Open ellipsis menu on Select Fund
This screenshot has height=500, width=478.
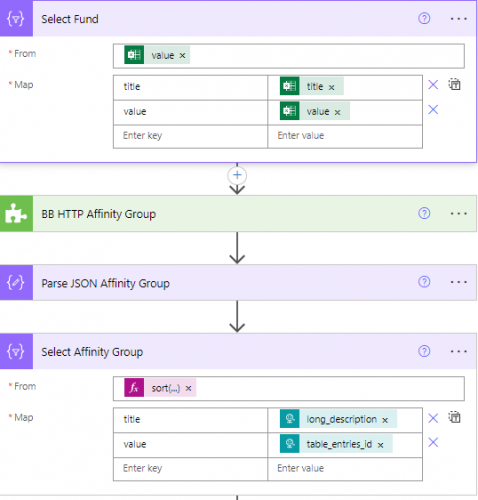[458, 19]
